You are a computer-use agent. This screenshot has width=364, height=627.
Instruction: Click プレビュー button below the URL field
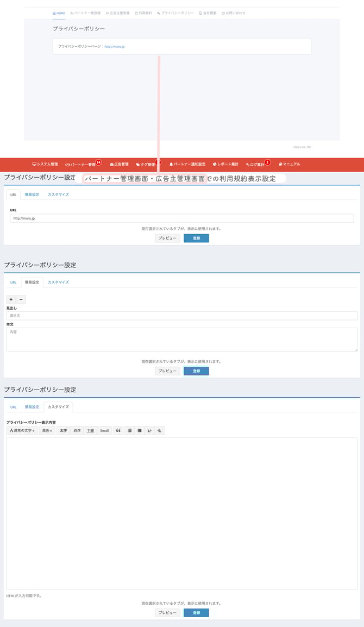pos(167,238)
